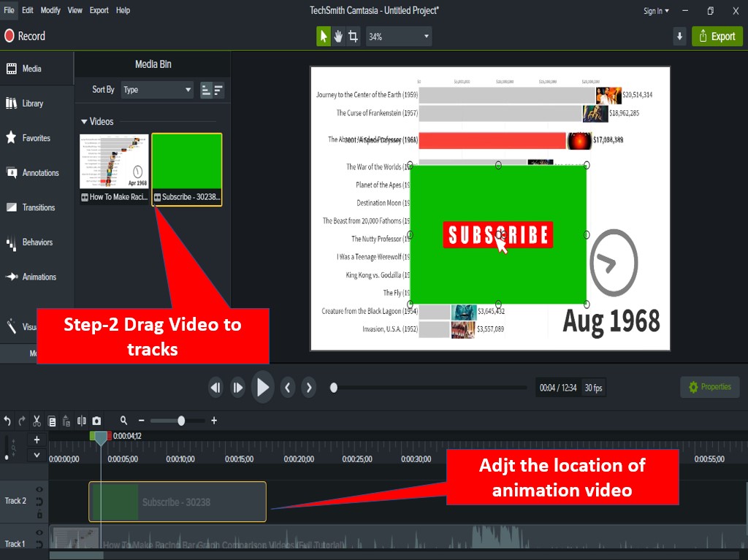Screen dimensions: 748x560
Task: Toggle Track 1 visibility eye icon
Action: pos(39,532)
